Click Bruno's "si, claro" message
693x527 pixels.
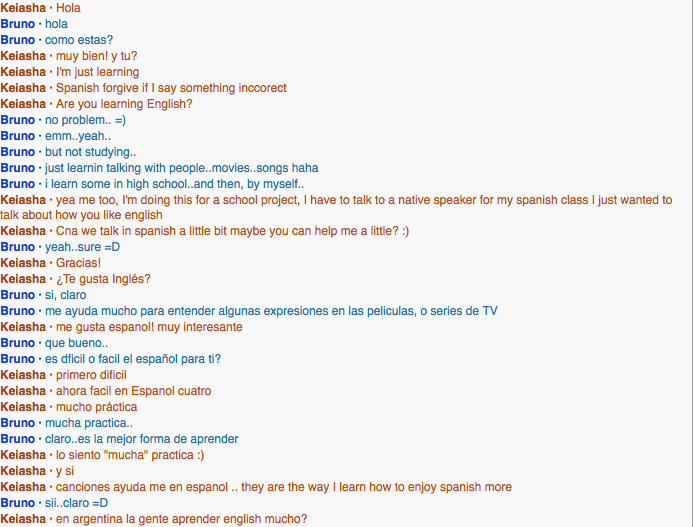66,295
